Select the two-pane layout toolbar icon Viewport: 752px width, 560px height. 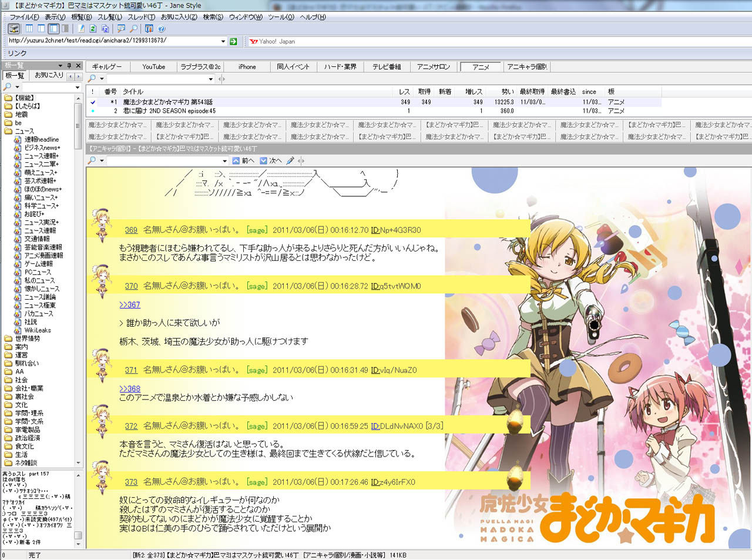click(41, 28)
